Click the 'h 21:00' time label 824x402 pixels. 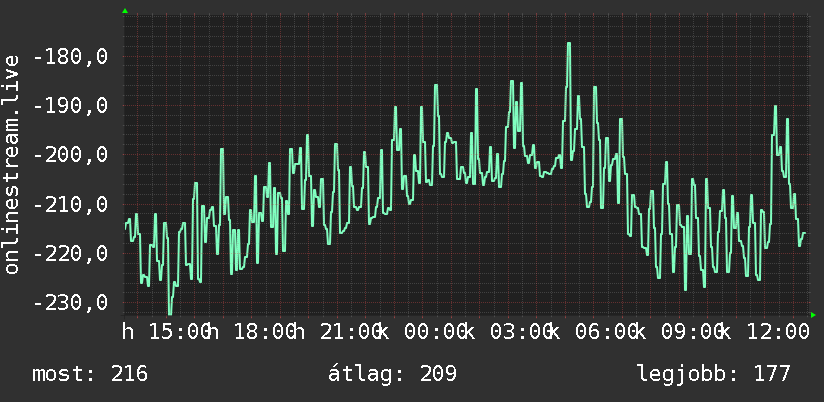tap(337, 332)
